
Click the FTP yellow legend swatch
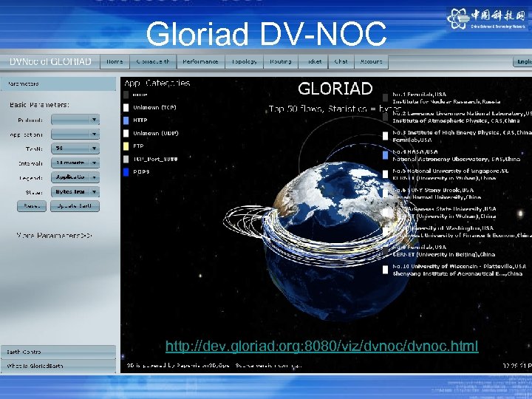pos(126,146)
